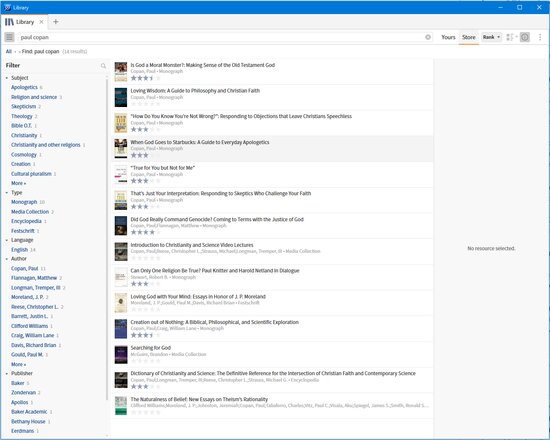
Task: Filter by Monograph type
Action: pyautogui.click(x=24, y=202)
